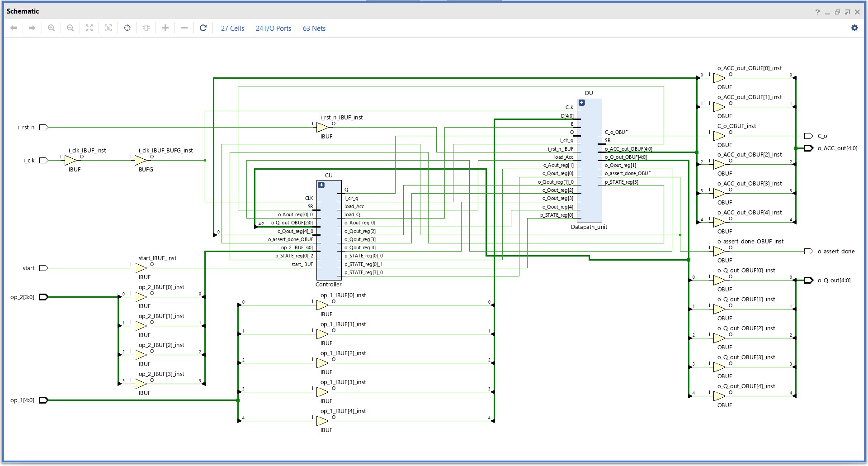The height and width of the screenshot is (466, 868).
Task: Expand the CU Controller block
Action: point(321,185)
